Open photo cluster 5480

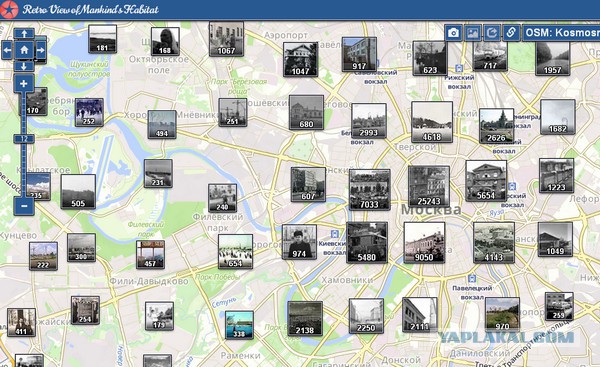click(367, 243)
